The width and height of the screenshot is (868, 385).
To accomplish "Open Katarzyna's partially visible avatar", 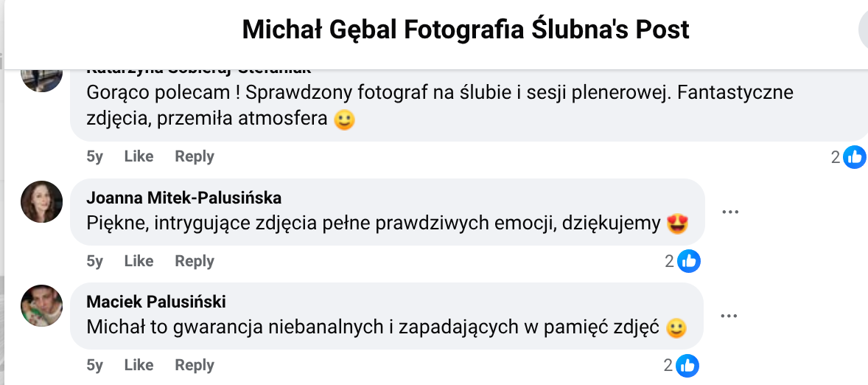I will pos(41,78).
